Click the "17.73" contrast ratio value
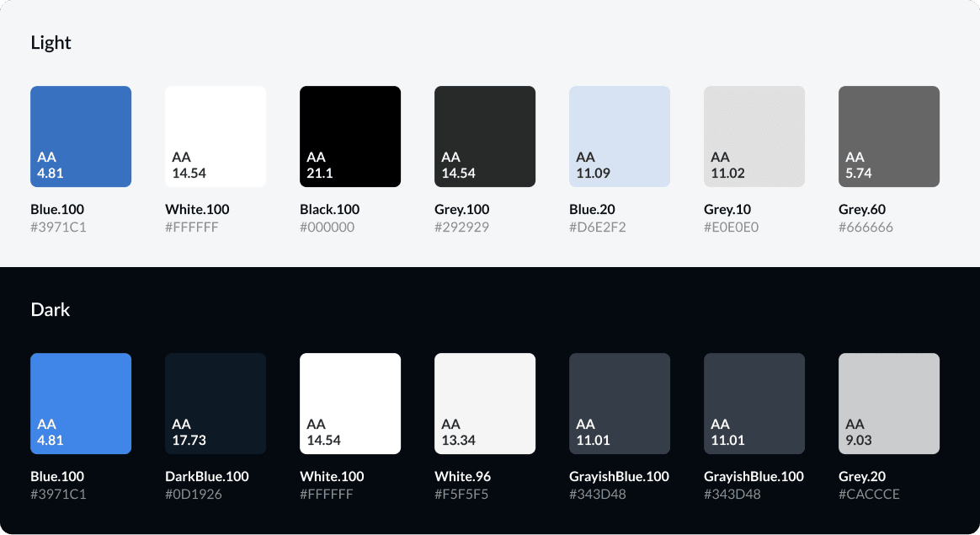Screen dimensions: 980x535 (x=189, y=441)
